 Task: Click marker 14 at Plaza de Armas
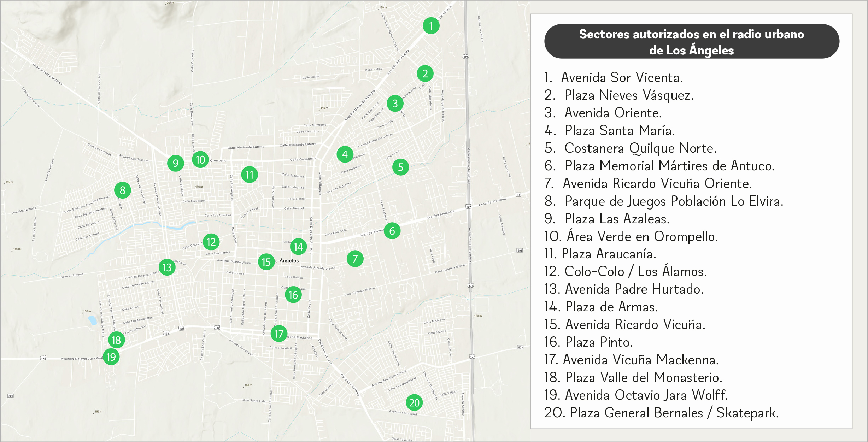(x=298, y=247)
